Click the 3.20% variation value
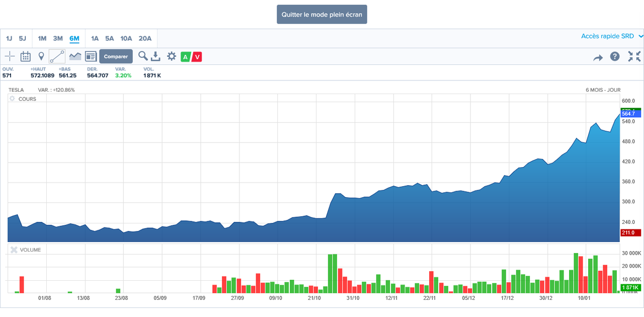Screen dimensions: 644x317 (123, 75)
